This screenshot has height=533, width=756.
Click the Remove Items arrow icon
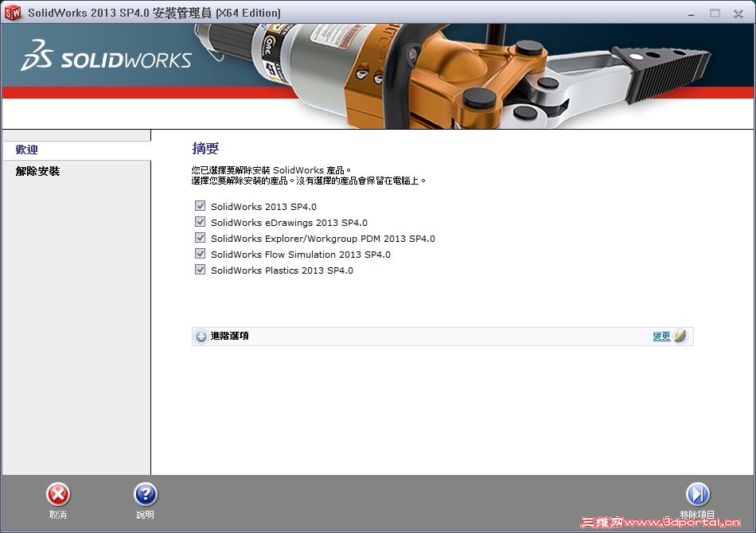pyautogui.click(x=698, y=495)
